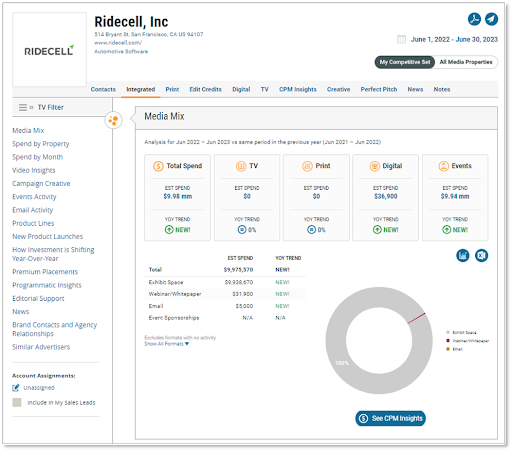Screen dimensions: 512x451
Task: Switch to All Media Properties
Action: (466, 62)
